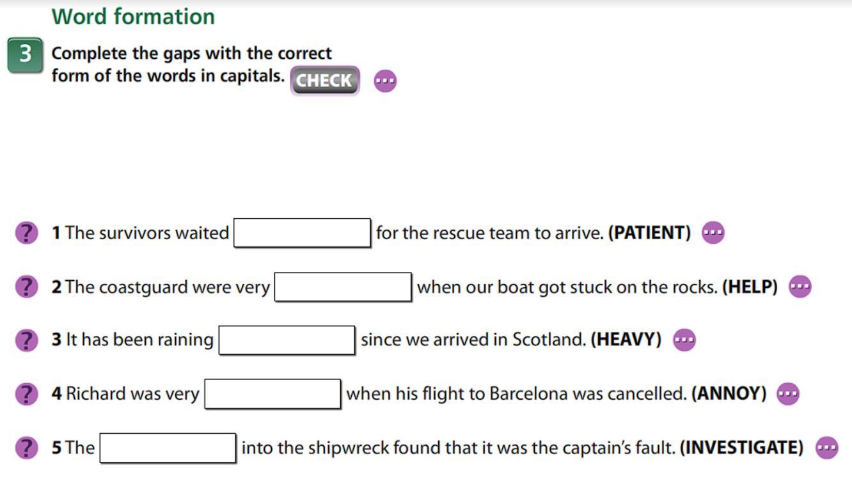Click the question mark icon for sentence 5
852x504 pixels.
[x=26, y=448]
